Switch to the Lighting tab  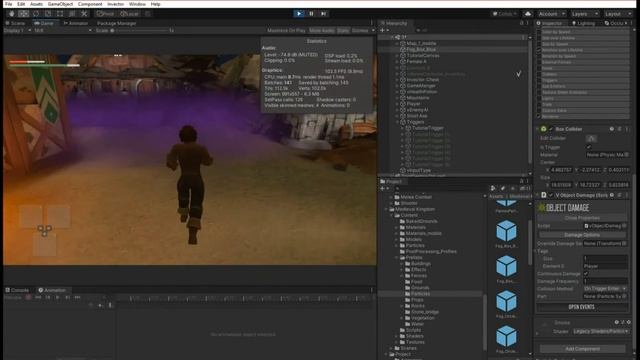pyautogui.click(x=584, y=23)
